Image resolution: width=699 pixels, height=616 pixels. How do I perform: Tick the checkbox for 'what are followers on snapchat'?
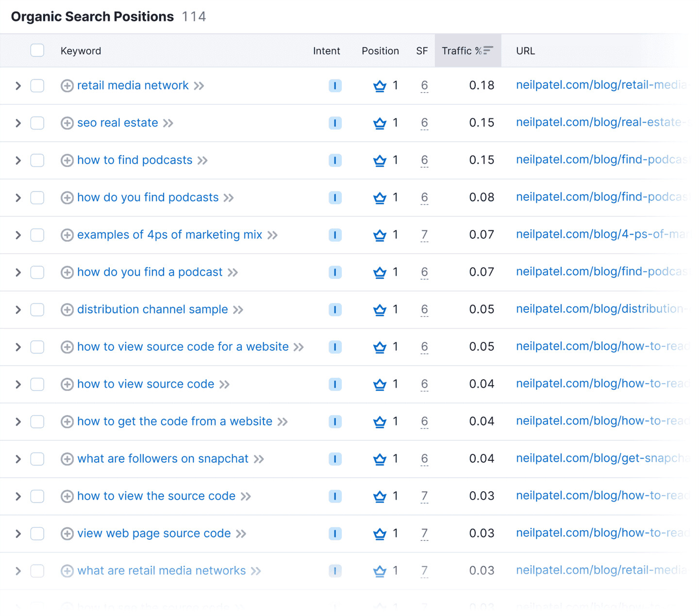(x=37, y=459)
